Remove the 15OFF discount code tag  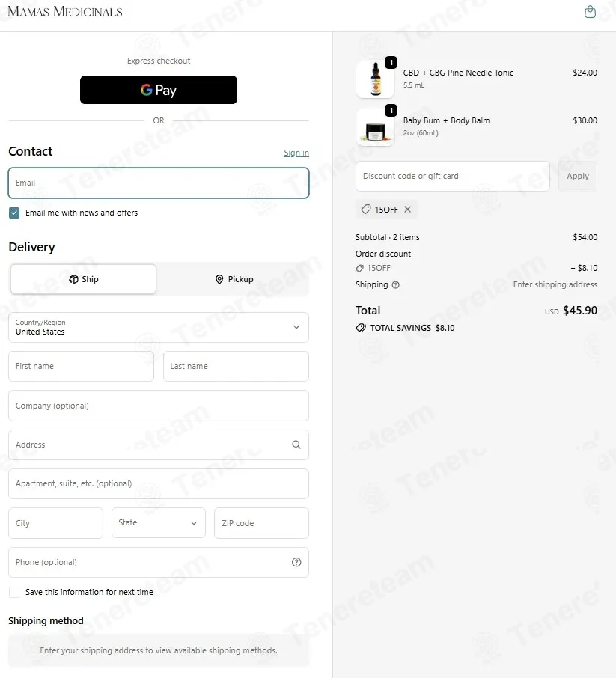pos(407,210)
